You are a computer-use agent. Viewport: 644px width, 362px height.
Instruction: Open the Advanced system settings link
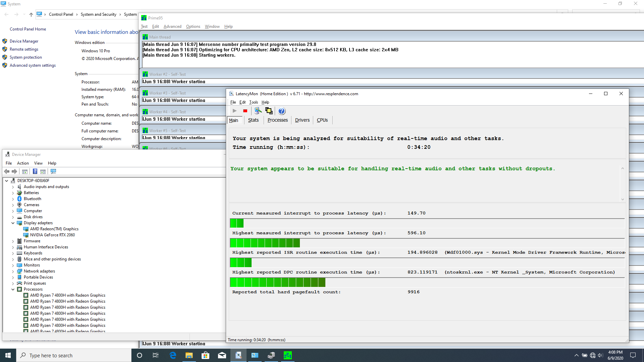[33, 65]
